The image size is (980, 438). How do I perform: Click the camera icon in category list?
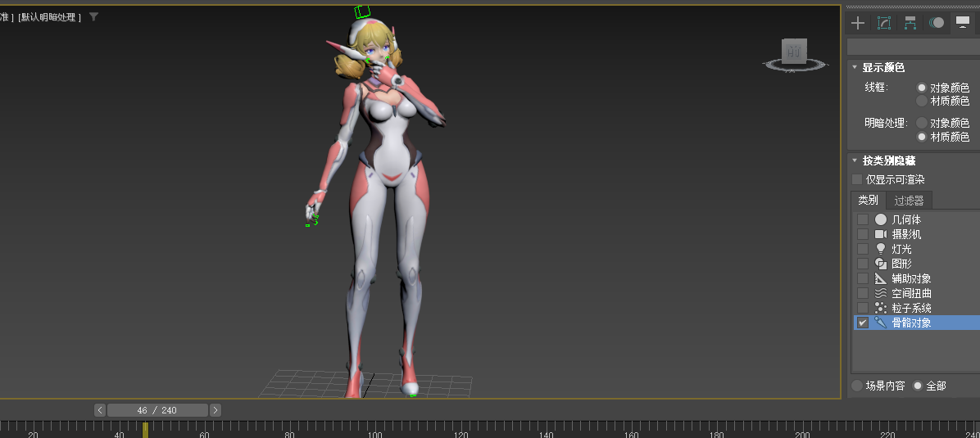pos(881,234)
